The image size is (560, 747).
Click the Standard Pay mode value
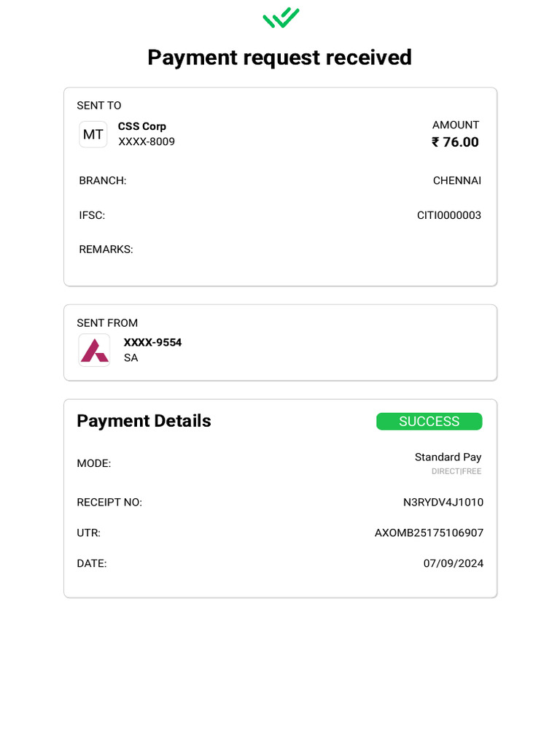(448, 457)
